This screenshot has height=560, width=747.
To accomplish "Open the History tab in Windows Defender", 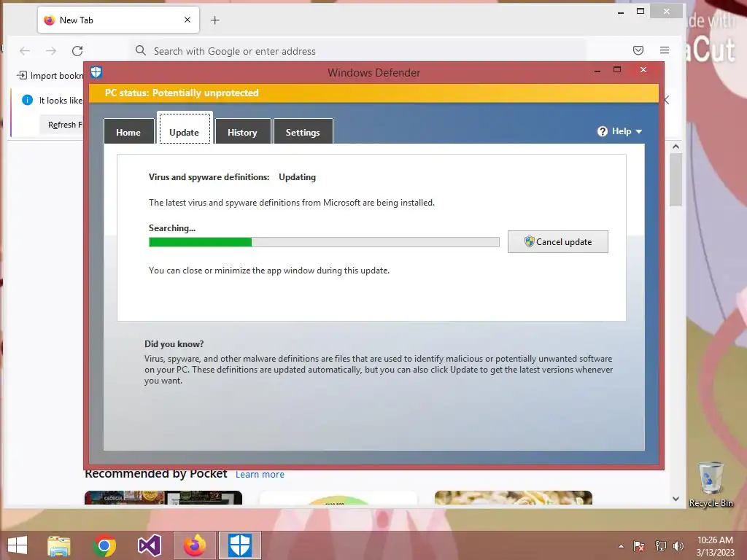I will coord(242,132).
